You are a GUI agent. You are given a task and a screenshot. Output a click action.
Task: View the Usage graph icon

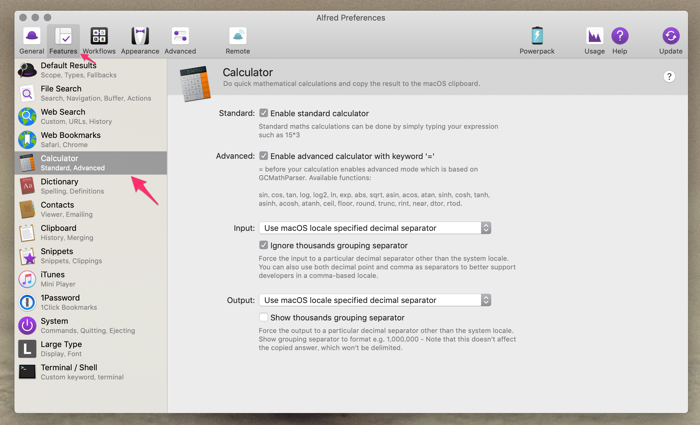point(595,36)
